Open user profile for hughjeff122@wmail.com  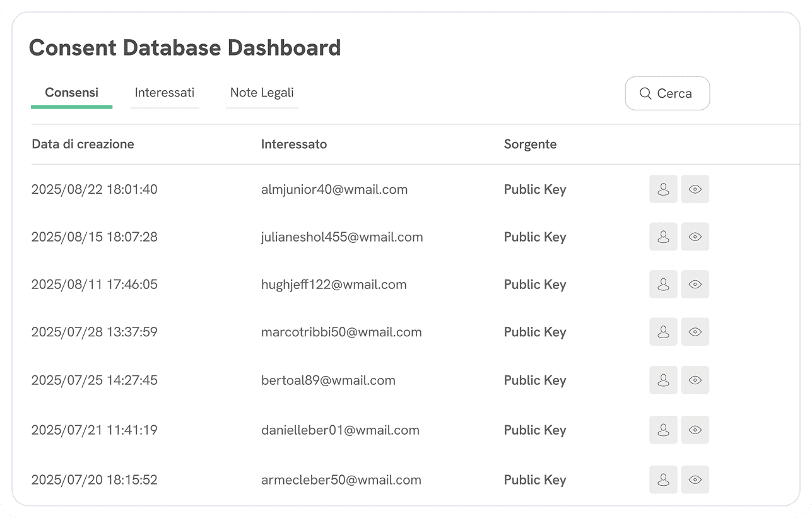coord(663,285)
